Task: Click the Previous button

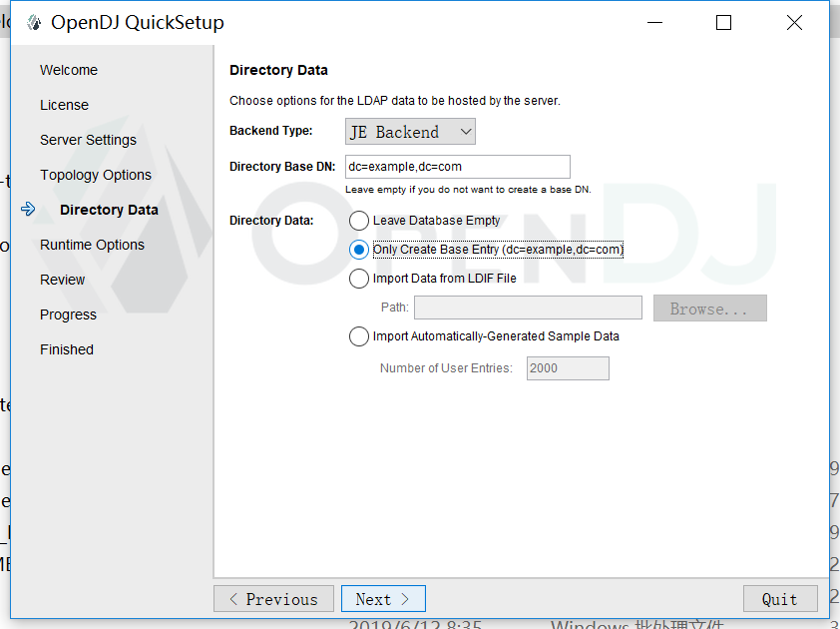Action: tap(273, 599)
